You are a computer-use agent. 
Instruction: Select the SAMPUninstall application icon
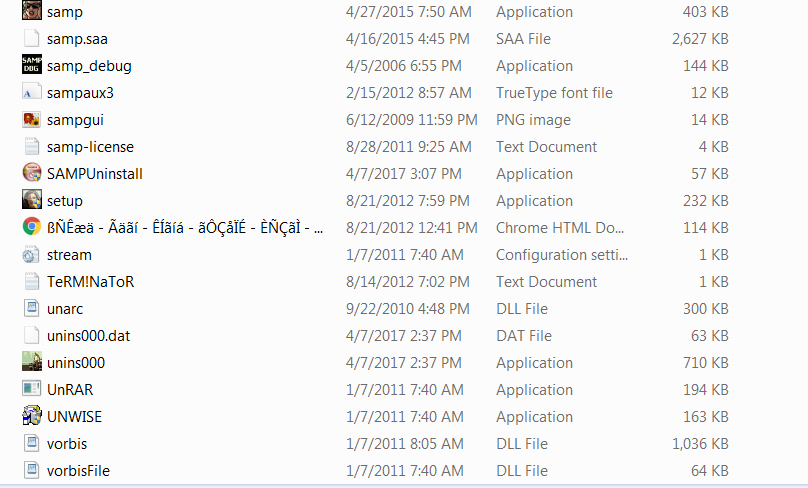pyautogui.click(x=31, y=173)
